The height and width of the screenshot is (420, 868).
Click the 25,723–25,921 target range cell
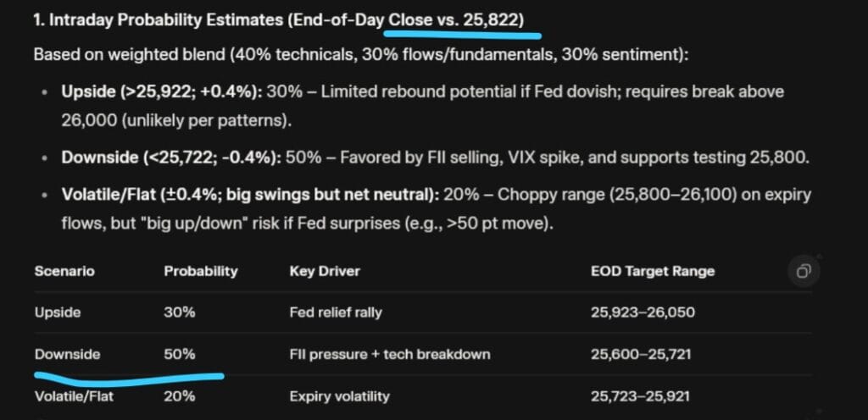pos(641,395)
